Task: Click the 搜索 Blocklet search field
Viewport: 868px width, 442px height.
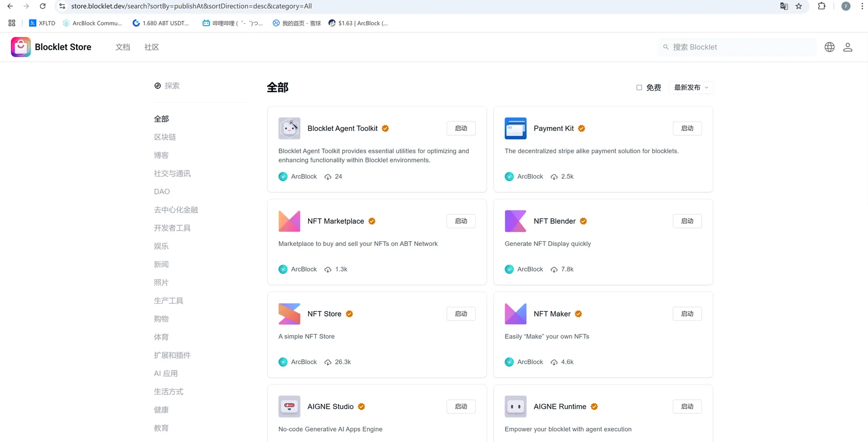Action: click(737, 47)
